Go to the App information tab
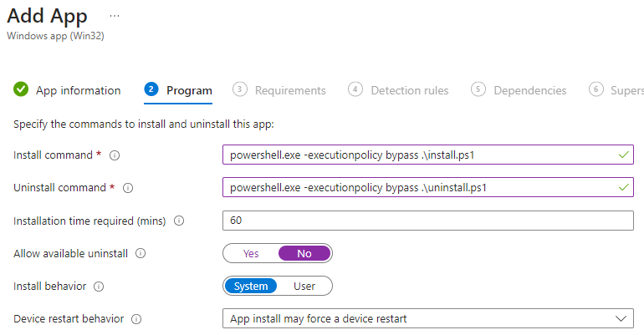Screen dimensions: 644x335 pyautogui.click(x=78, y=90)
